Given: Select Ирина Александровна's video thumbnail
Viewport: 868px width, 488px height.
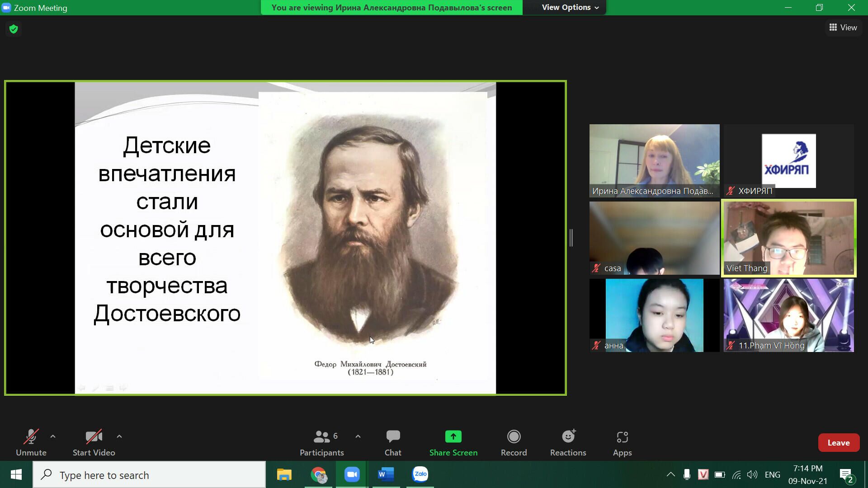Looking at the screenshot, I should [x=654, y=161].
